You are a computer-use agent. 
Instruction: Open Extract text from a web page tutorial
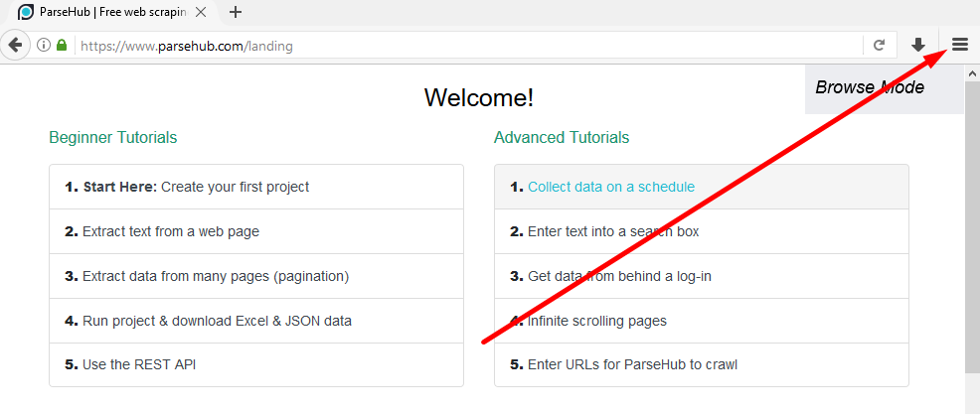256,231
